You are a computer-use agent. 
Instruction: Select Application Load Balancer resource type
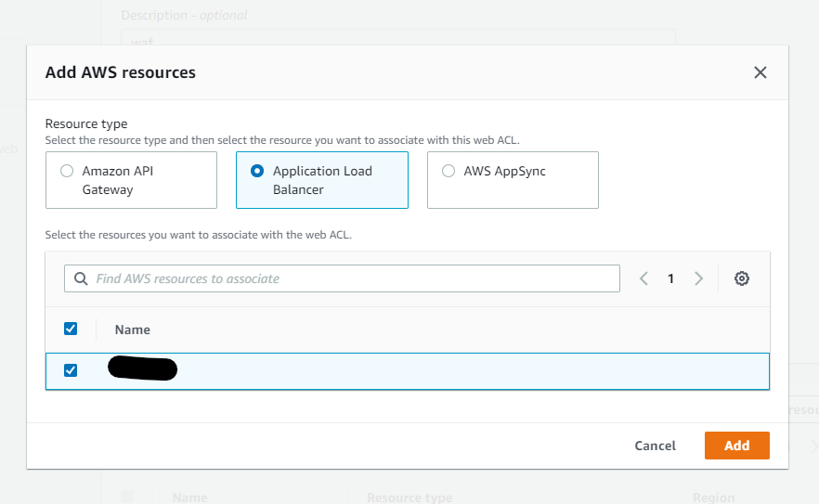pos(321,180)
